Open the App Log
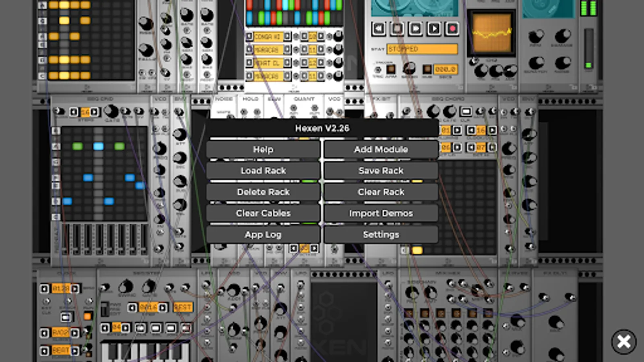The image size is (644, 362). tap(263, 234)
